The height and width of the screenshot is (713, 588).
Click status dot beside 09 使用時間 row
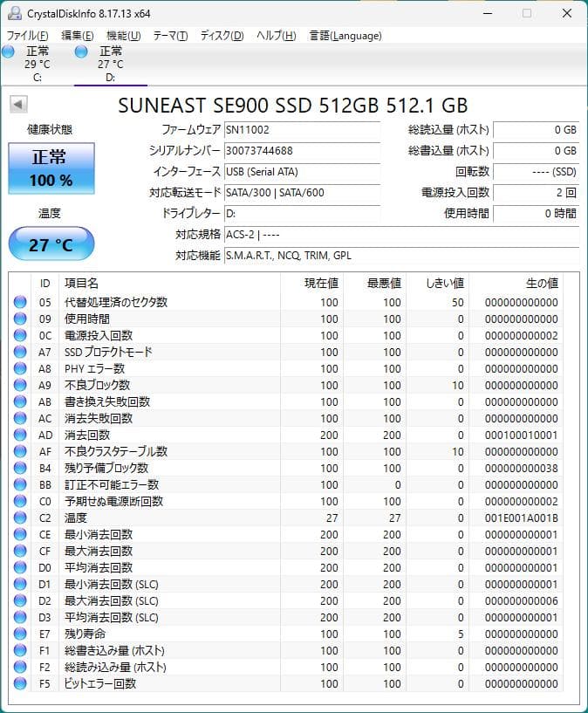[22, 318]
